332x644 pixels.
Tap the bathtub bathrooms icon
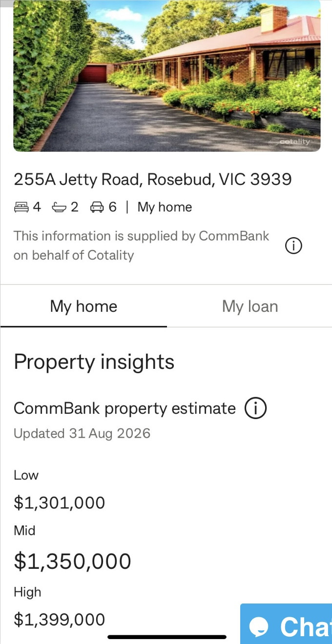click(59, 207)
